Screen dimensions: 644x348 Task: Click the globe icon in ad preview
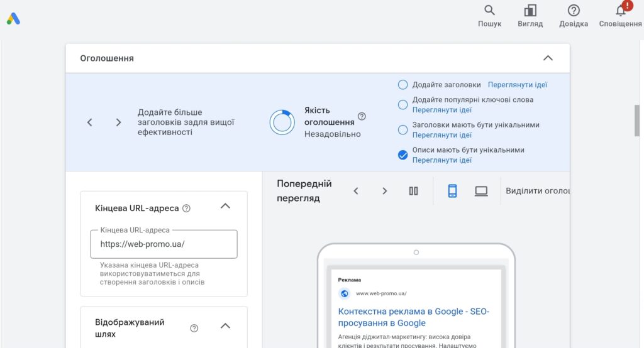(x=344, y=293)
